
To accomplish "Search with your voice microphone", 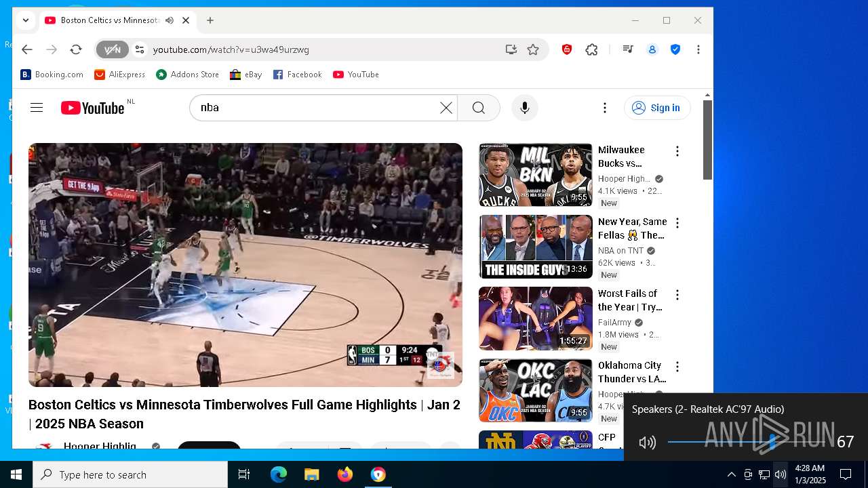I will click(x=524, y=108).
